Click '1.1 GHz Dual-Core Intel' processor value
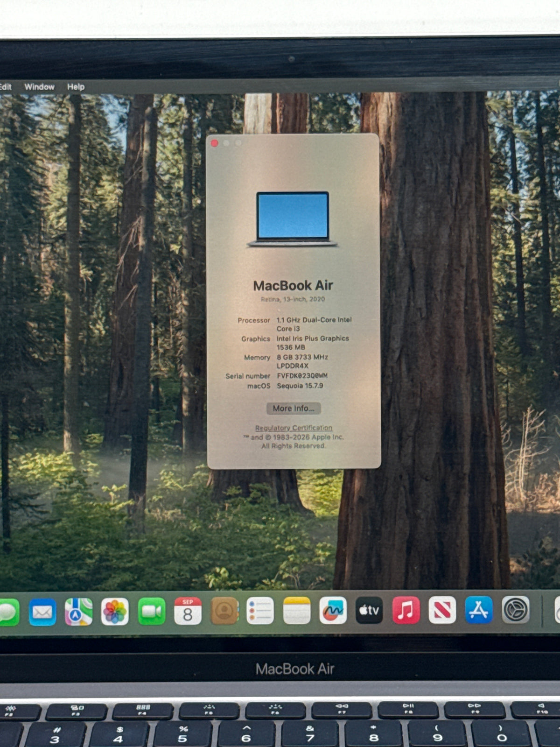560x747 pixels. pyautogui.click(x=314, y=320)
